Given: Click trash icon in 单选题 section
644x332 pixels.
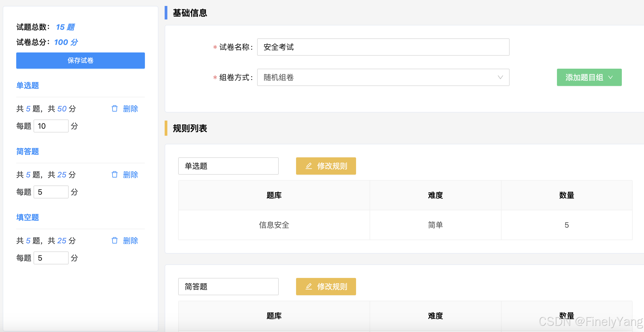Looking at the screenshot, I should tap(115, 109).
